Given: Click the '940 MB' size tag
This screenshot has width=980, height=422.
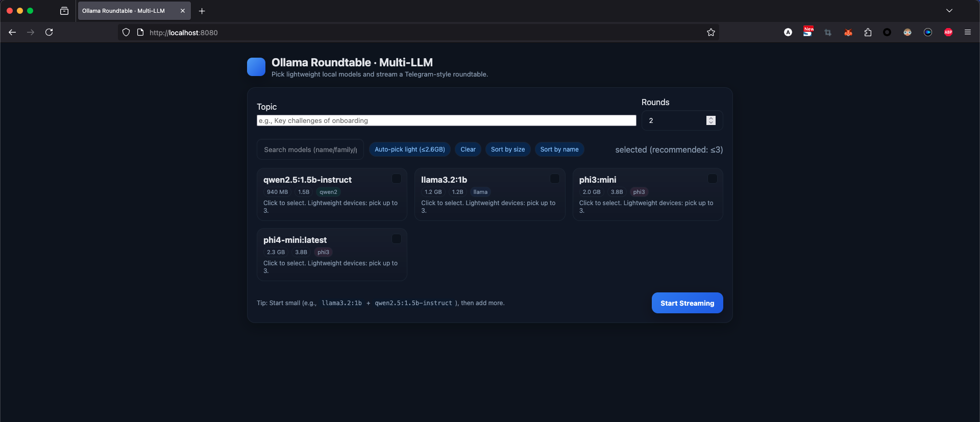Looking at the screenshot, I should pyautogui.click(x=277, y=192).
